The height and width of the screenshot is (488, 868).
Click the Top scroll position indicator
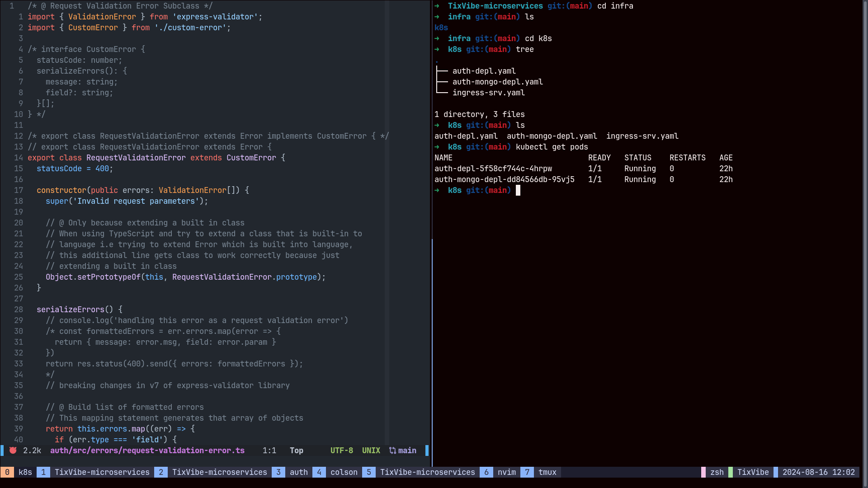tap(297, 450)
